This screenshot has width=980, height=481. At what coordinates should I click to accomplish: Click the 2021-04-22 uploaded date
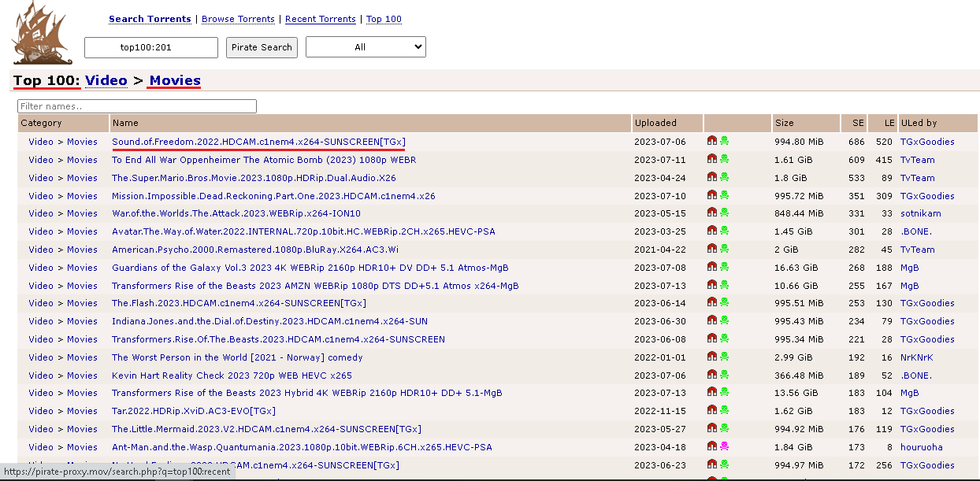click(659, 250)
